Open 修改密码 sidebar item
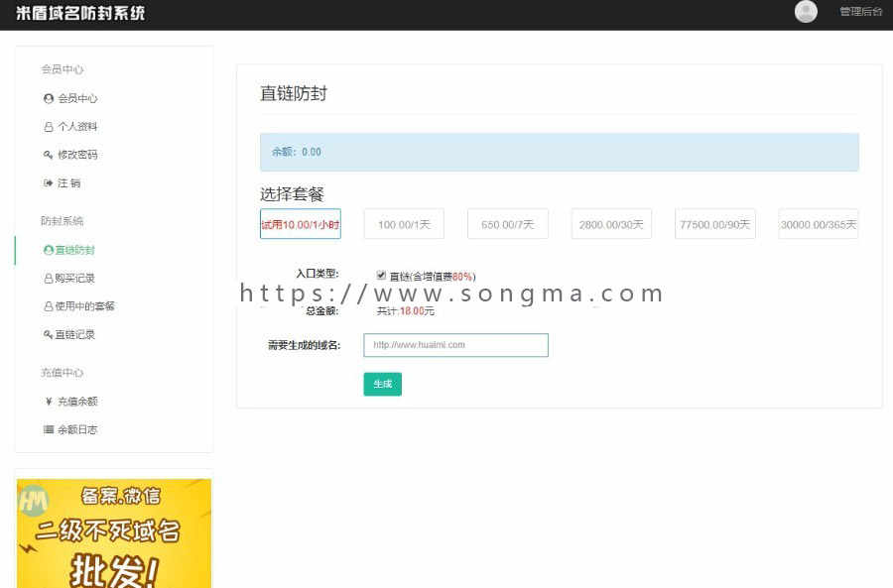 [77, 155]
